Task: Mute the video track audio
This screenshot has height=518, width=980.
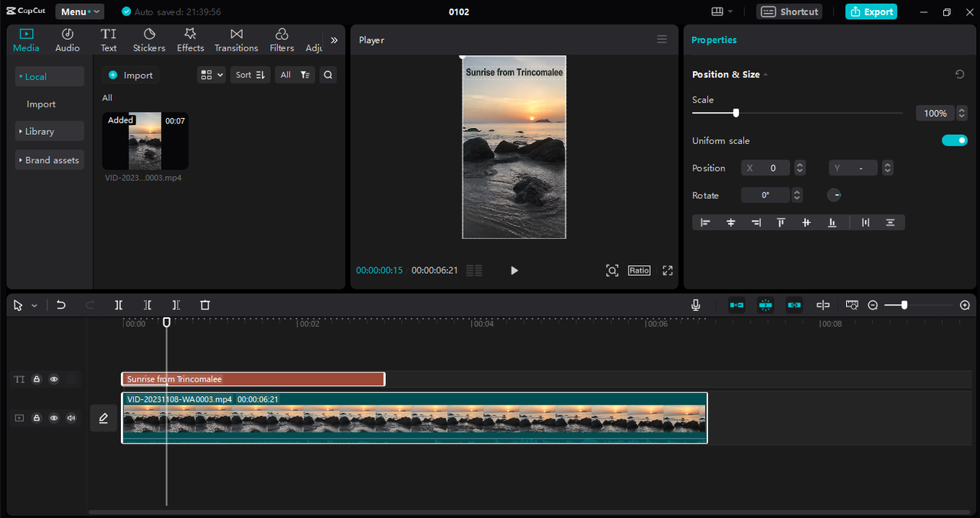Action: pos(71,418)
